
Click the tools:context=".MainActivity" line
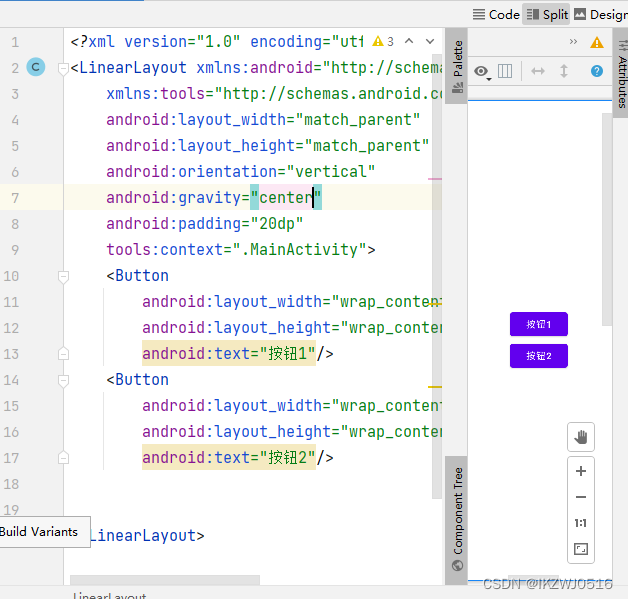241,250
